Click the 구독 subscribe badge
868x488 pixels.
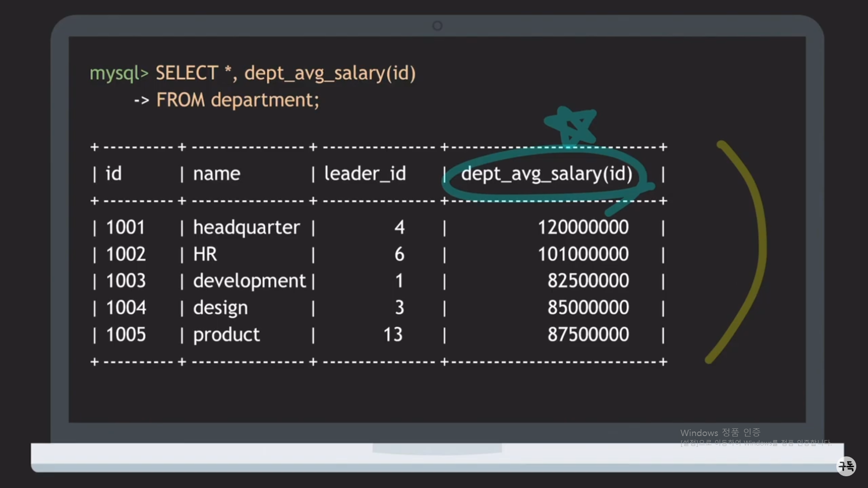tap(846, 466)
